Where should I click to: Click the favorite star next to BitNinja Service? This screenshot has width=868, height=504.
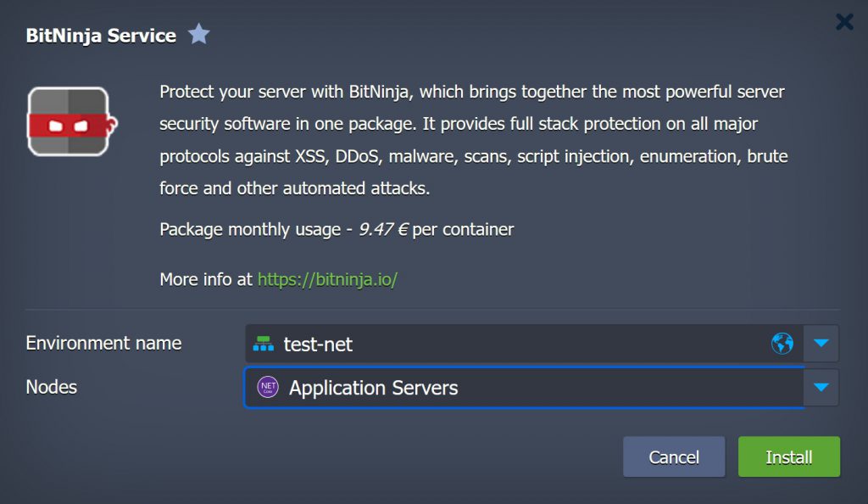(x=198, y=35)
